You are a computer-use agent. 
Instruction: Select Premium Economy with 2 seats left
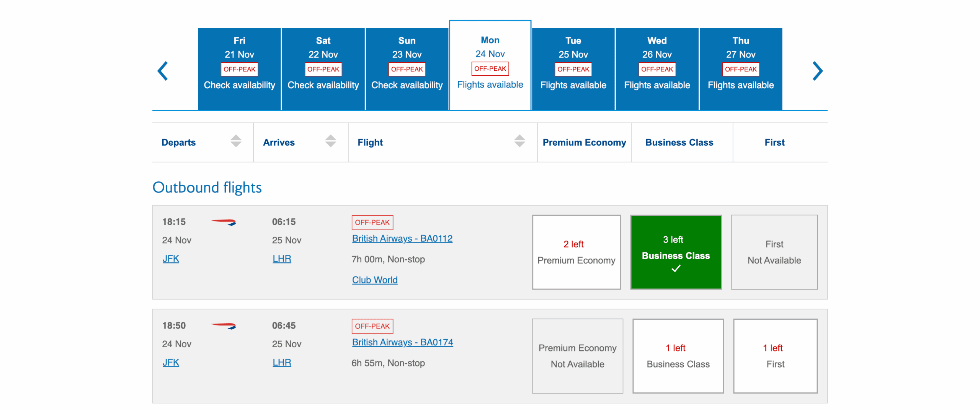(577, 252)
